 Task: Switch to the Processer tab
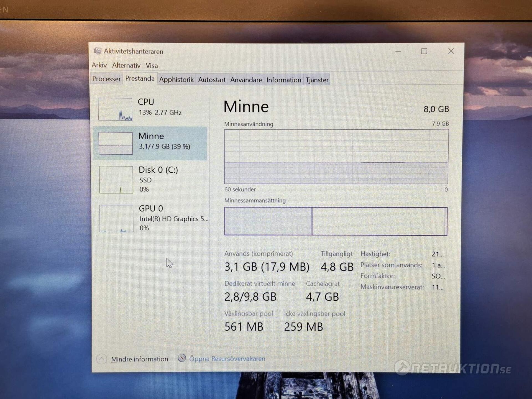[106, 79]
